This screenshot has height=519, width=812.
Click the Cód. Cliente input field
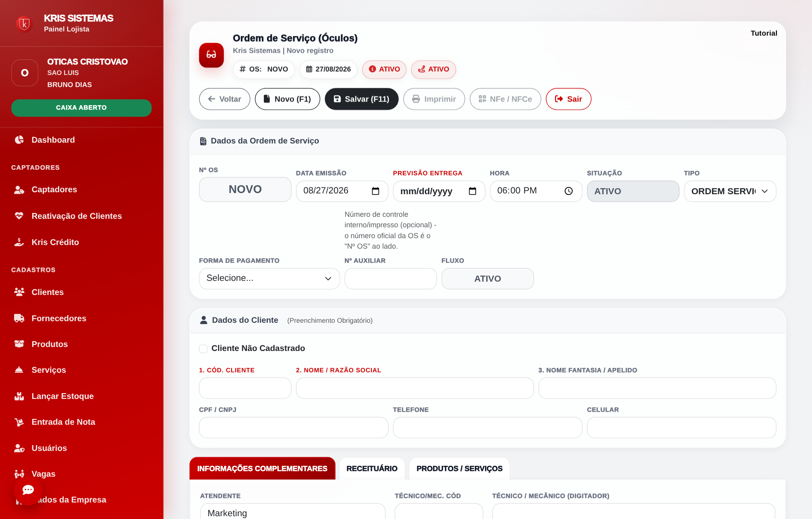pyautogui.click(x=245, y=388)
